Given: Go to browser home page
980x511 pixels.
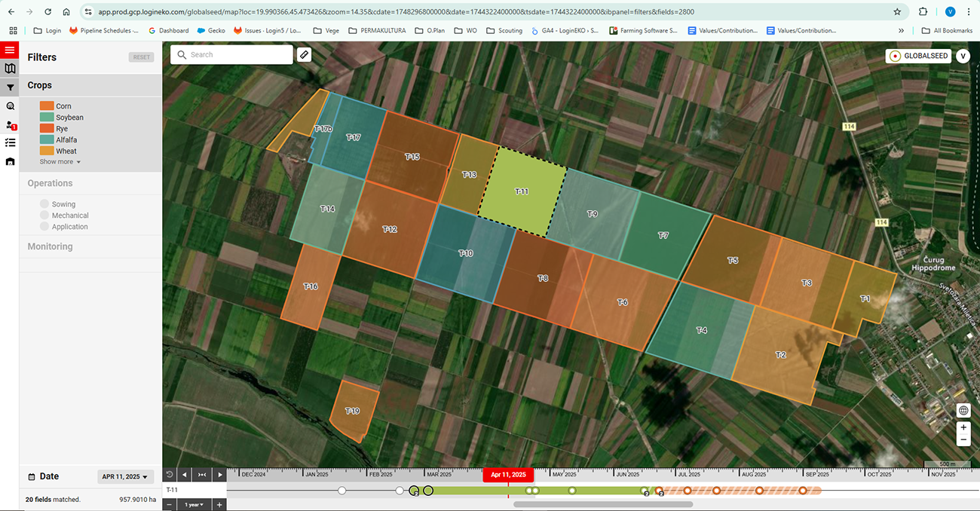Looking at the screenshot, I should tap(66, 12).
